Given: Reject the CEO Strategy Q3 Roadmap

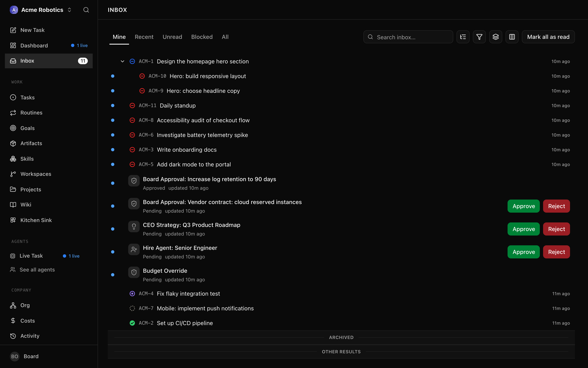Looking at the screenshot, I should tap(556, 229).
